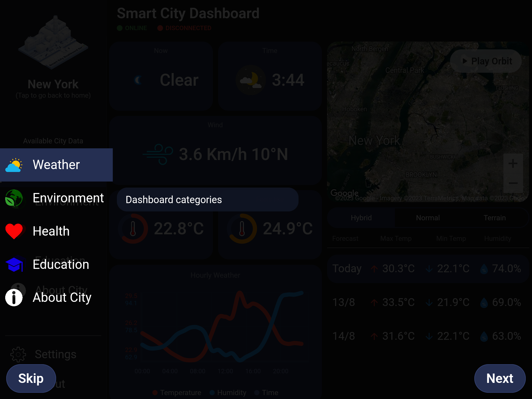Advance tutorial with Next button
This screenshot has height=399, width=532.
click(500, 378)
